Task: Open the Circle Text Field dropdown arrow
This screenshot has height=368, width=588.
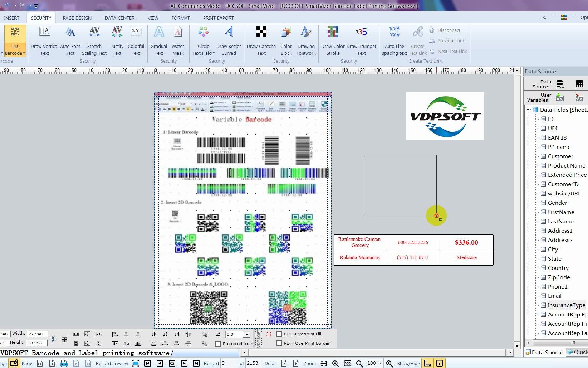Action: pyautogui.click(x=214, y=53)
